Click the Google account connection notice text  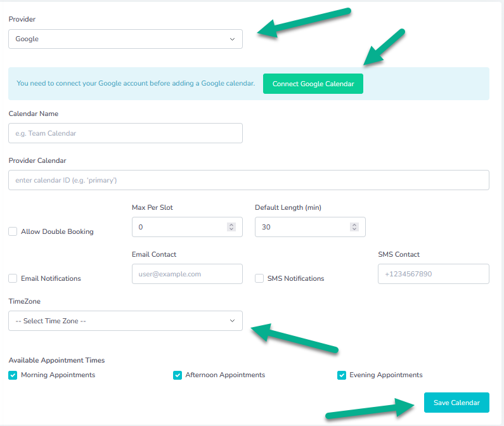point(136,83)
